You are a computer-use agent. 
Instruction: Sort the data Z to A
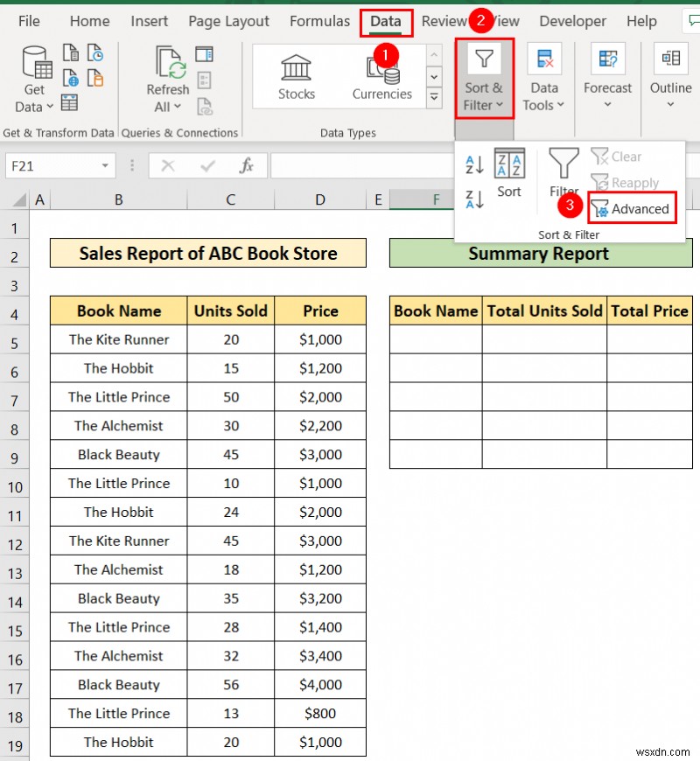473,199
